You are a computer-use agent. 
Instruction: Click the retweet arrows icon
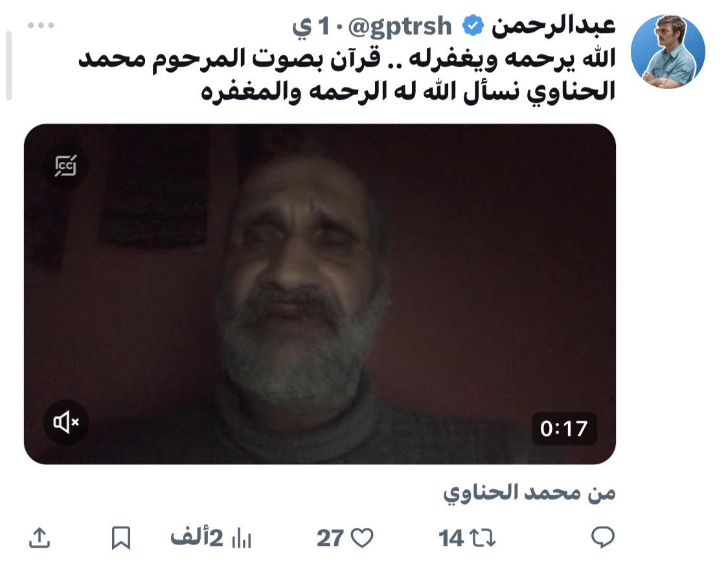pos(483,538)
